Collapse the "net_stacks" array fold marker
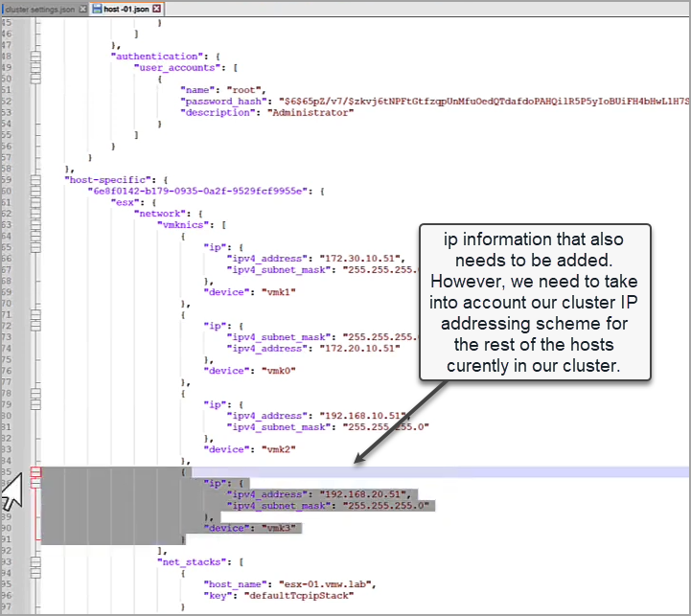 point(35,561)
